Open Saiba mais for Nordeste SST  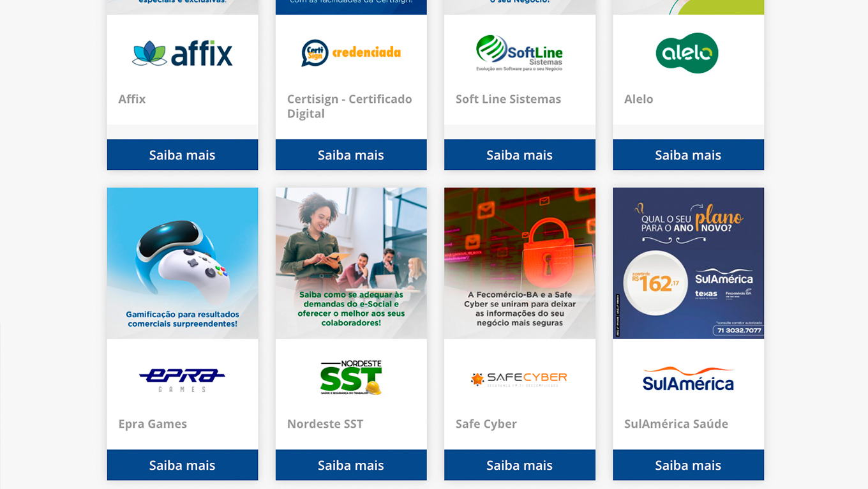pyautogui.click(x=351, y=465)
